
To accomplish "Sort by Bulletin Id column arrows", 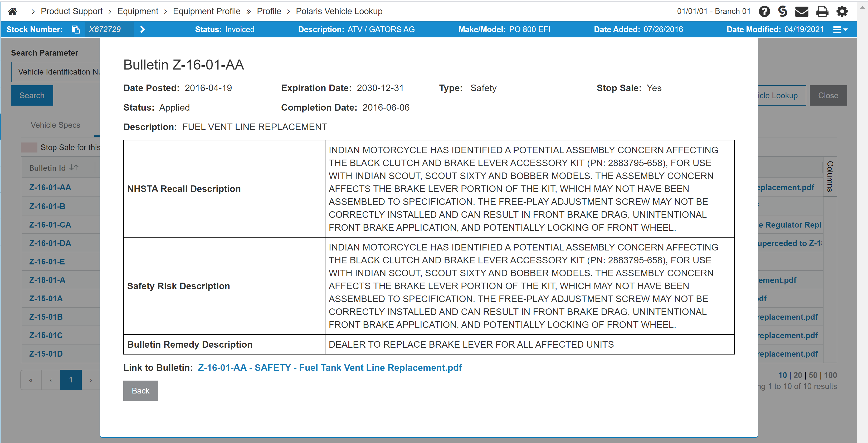I will [x=74, y=168].
